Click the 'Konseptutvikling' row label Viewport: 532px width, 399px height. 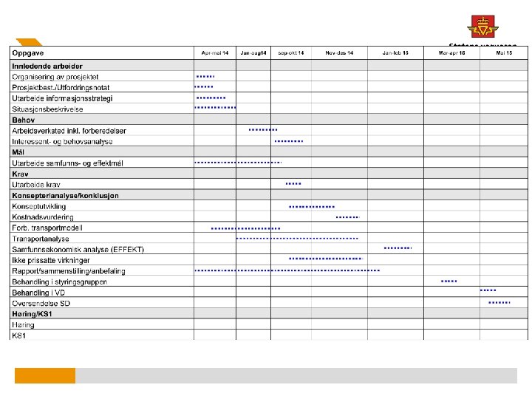pos(38,207)
